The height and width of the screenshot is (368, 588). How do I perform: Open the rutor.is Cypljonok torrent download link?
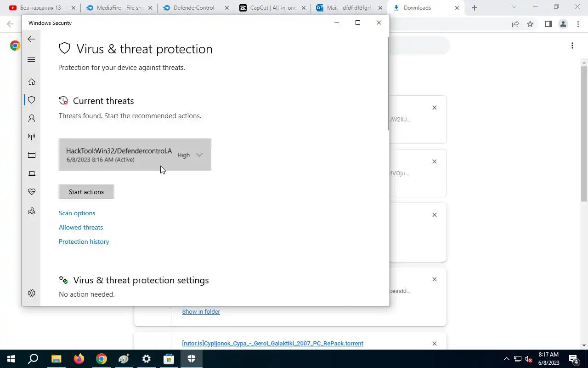[272, 343]
